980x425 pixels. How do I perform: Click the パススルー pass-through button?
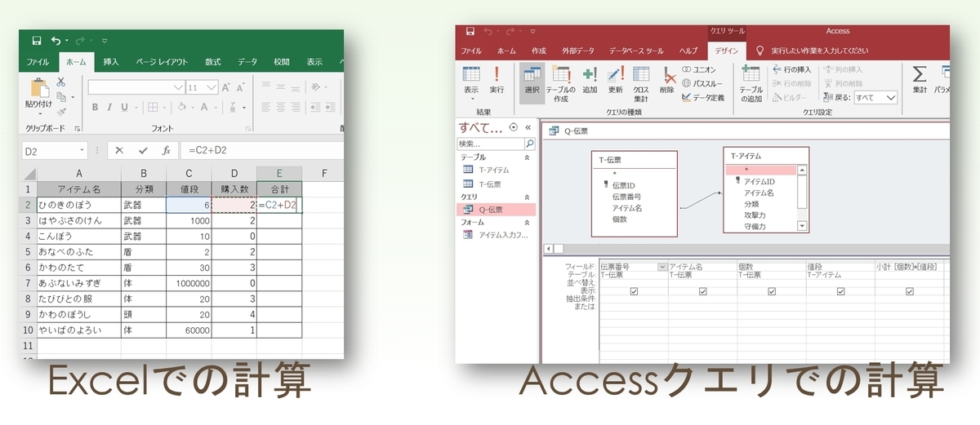(702, 83)
